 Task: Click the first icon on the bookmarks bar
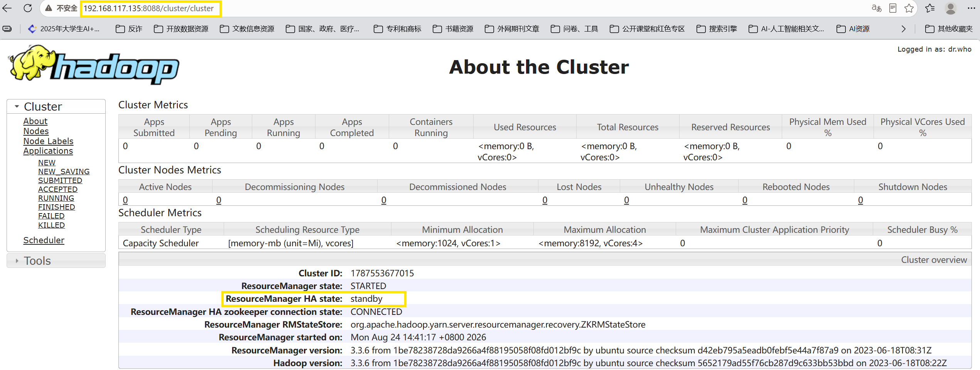(7, 29)
